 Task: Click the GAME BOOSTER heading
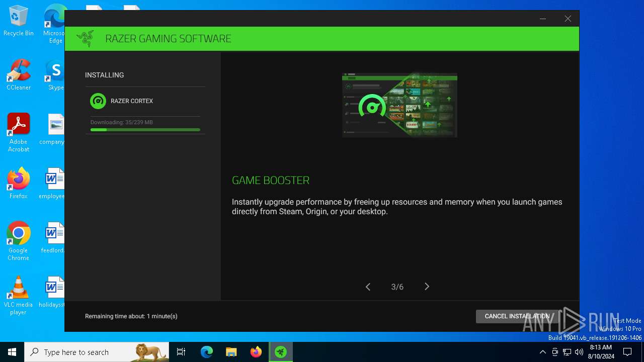pyautogui.click(x=271, y=180)
